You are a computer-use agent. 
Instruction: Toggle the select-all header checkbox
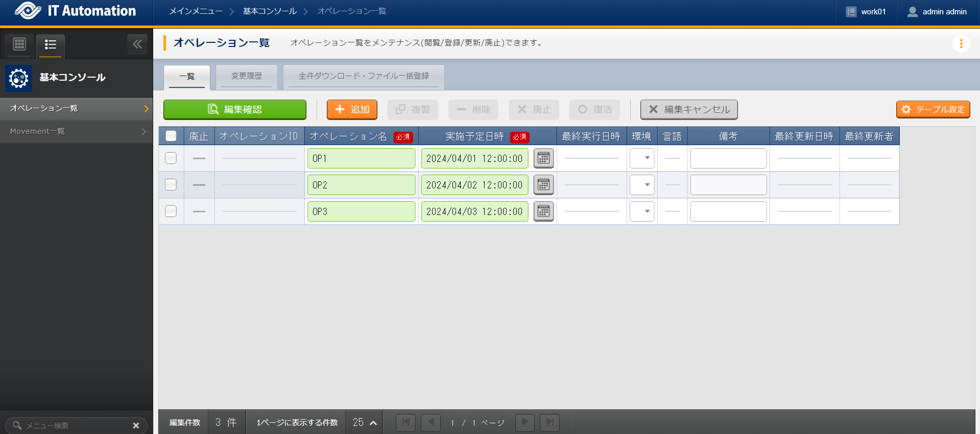click(x=171, y=136)
